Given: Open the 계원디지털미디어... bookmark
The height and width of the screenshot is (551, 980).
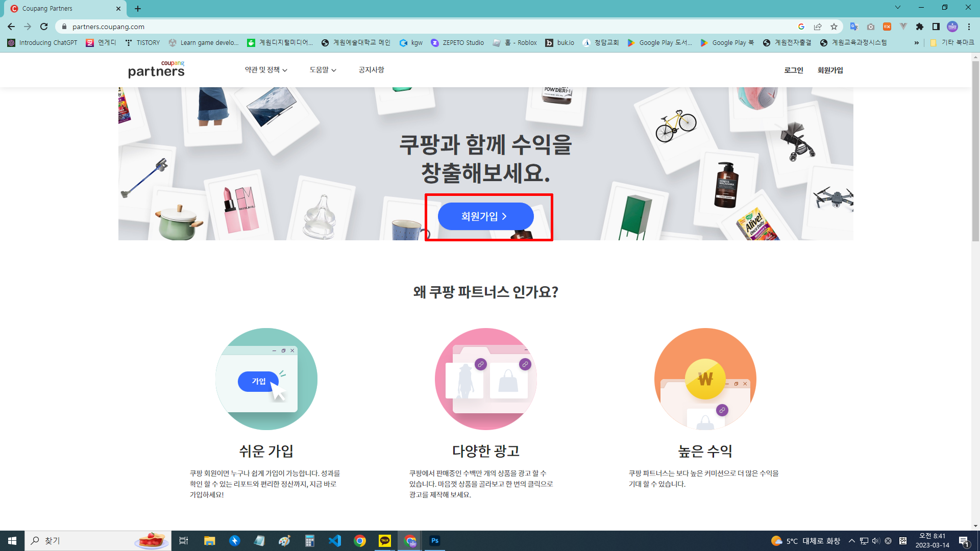Looking at the screenshot, I should (x=280, y=43).
